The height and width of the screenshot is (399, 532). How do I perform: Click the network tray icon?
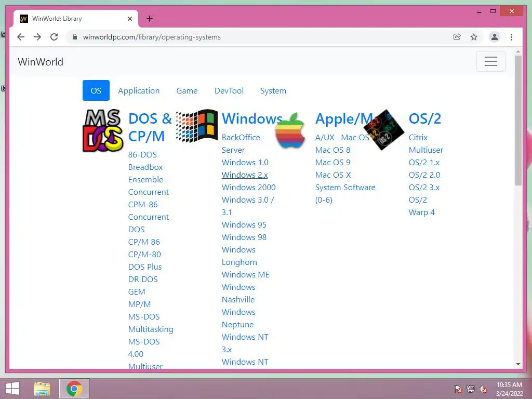[471, 389]
